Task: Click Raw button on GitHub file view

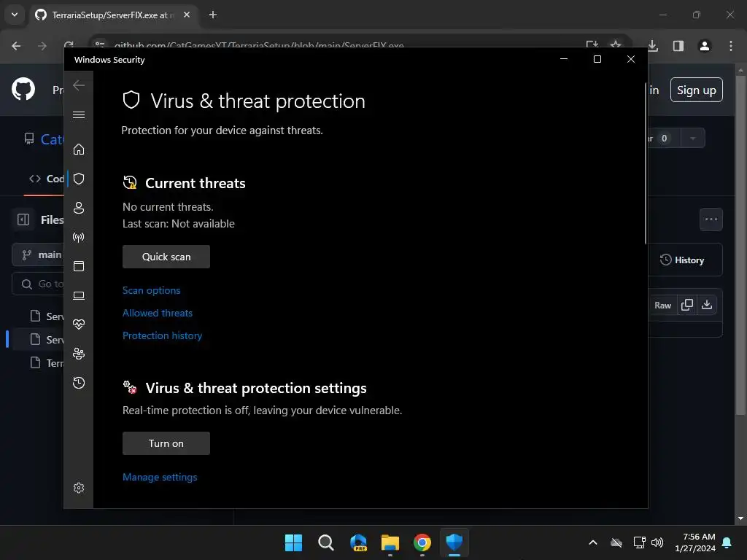Action: (662, 306)
